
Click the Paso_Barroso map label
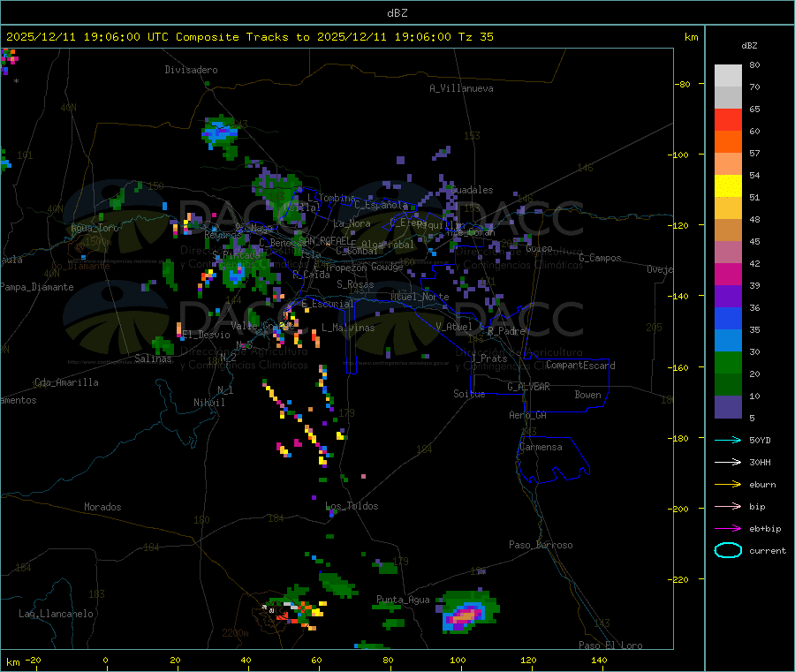[x=541, y=545]
